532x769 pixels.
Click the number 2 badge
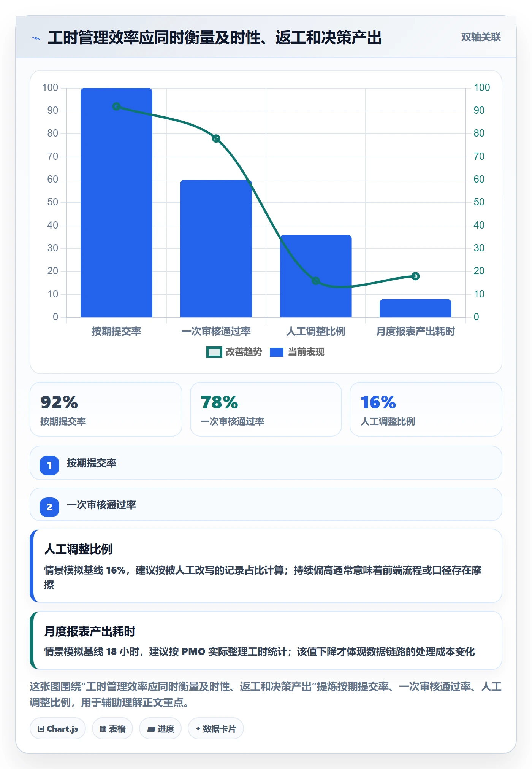pos(49,507)
